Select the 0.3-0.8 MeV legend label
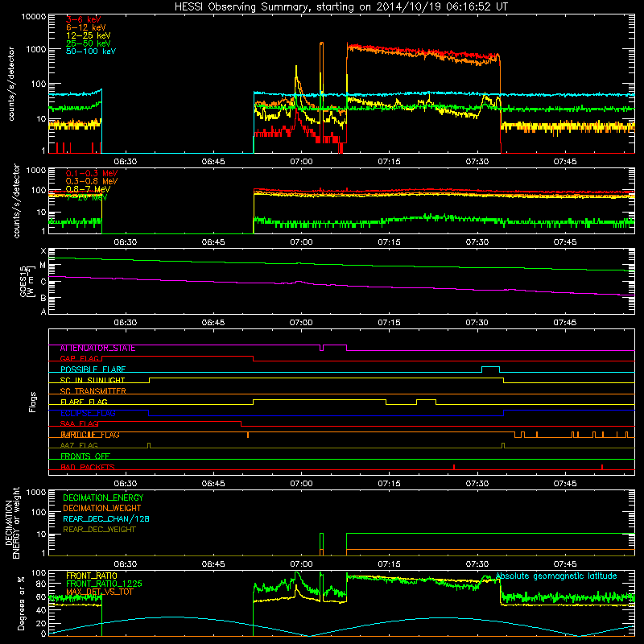 pos(92,181)
